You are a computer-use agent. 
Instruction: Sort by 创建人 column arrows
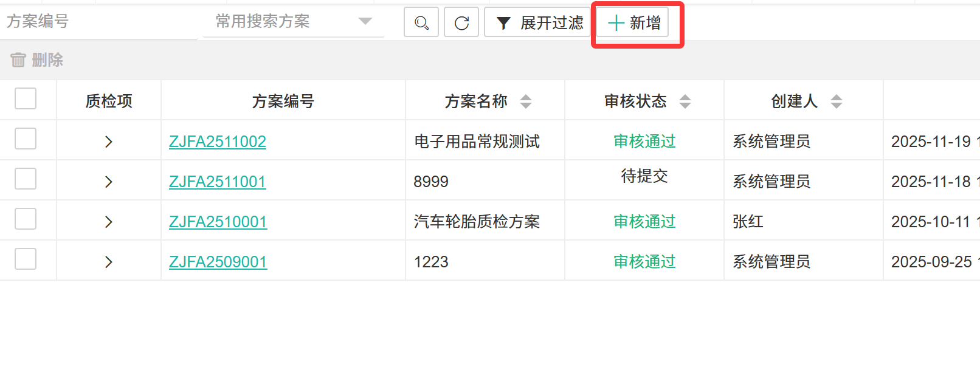837,101
